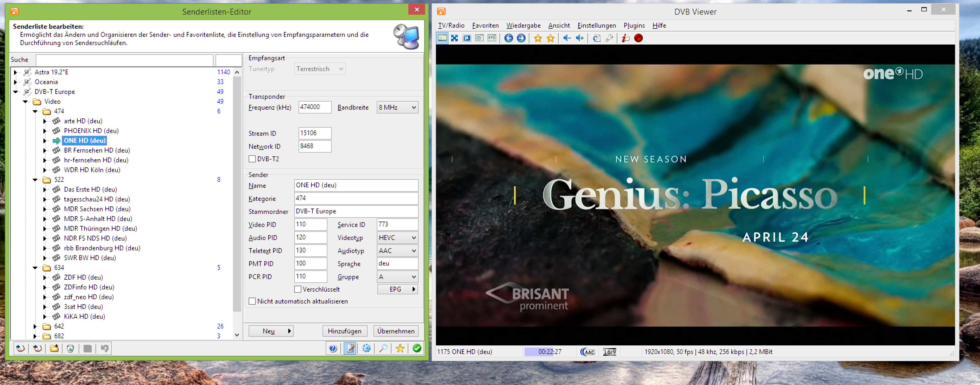Jump to previous favorite star icon

[x=538, y=38]
